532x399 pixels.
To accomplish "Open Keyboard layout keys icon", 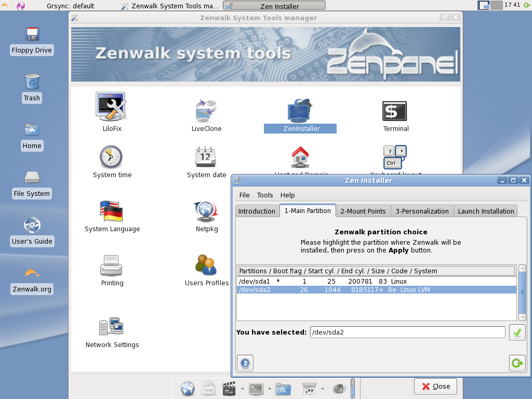I will point(395,157).
